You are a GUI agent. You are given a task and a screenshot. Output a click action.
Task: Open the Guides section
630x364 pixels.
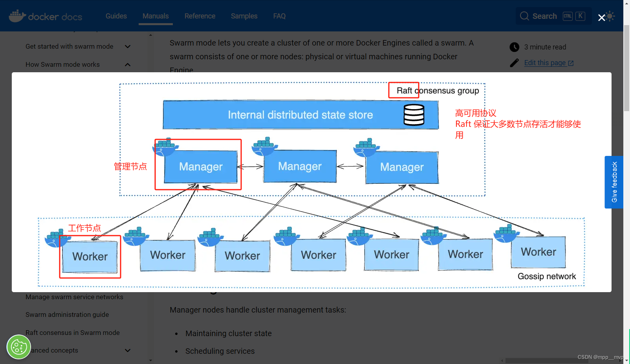coord(116,16)
